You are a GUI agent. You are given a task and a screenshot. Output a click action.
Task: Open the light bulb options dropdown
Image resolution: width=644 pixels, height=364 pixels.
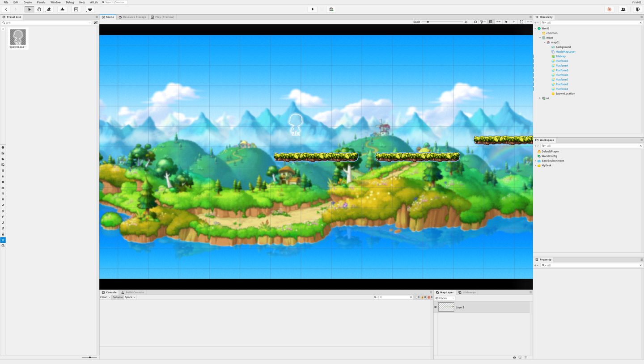[x=483, y=22]
